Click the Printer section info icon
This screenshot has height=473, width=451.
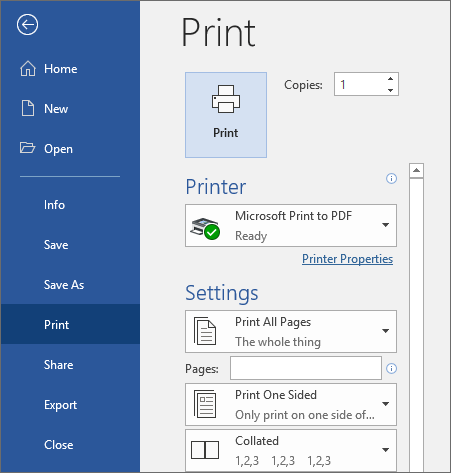[x=391, y=178]
